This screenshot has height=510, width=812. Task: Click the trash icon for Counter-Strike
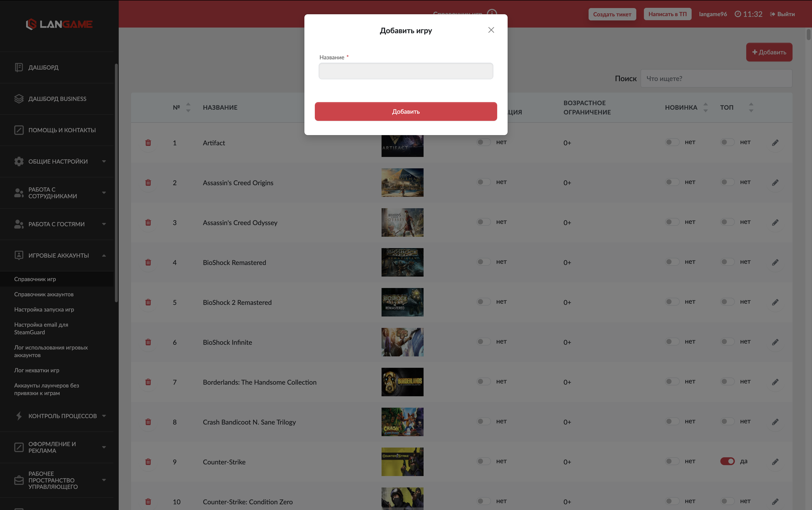pyautogui.click(x=148, y=462)
